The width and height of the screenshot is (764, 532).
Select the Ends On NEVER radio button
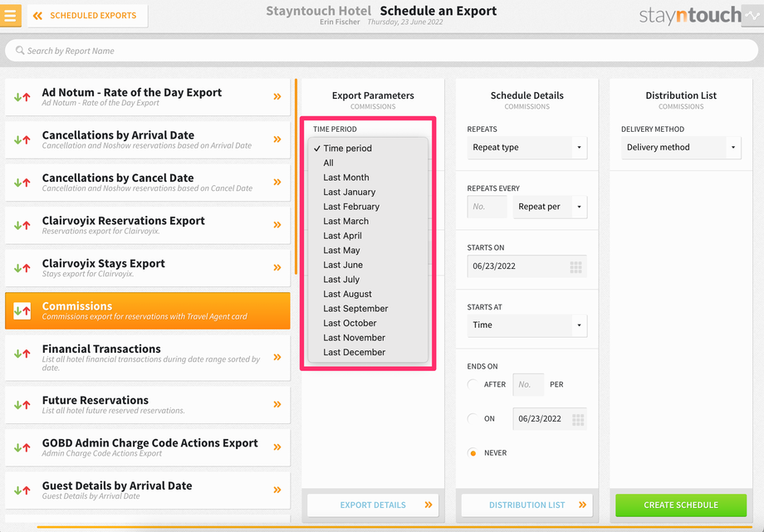pos(473,452)
